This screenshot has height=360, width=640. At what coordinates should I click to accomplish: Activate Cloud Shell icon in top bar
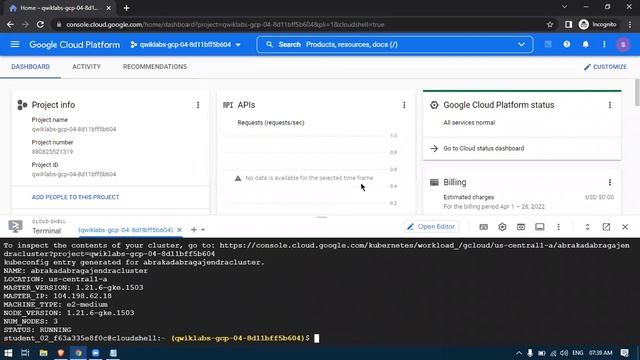coord(548,44)
